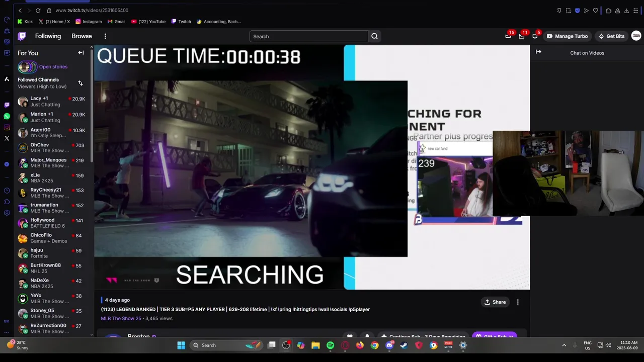Open the three-dot menu next to Browse
The image size is (644, 362).
105,36
